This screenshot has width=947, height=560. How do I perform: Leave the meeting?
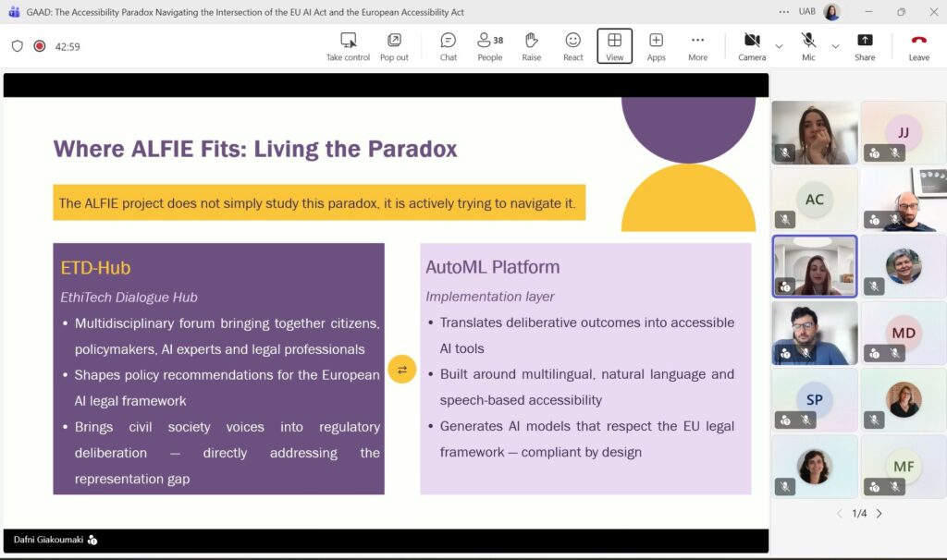coord(918,46)
